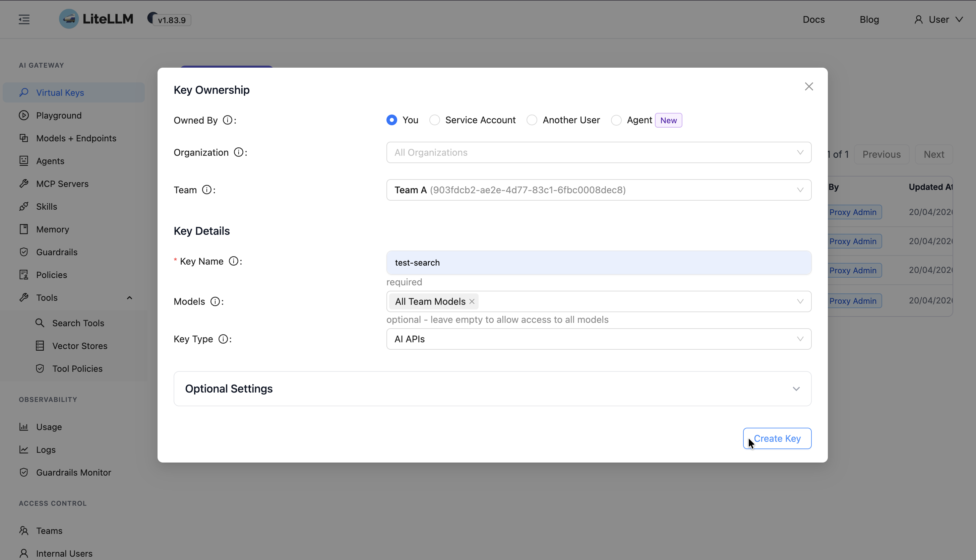Collapse the sidebar with the hamburger icon
This screenshot has height=560, width=976.
point(24,19)
